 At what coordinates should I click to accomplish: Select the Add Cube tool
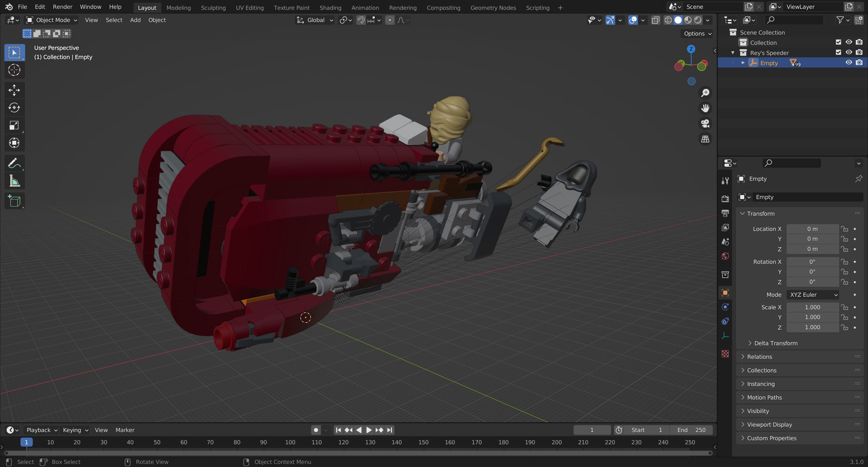click(14, 201)
